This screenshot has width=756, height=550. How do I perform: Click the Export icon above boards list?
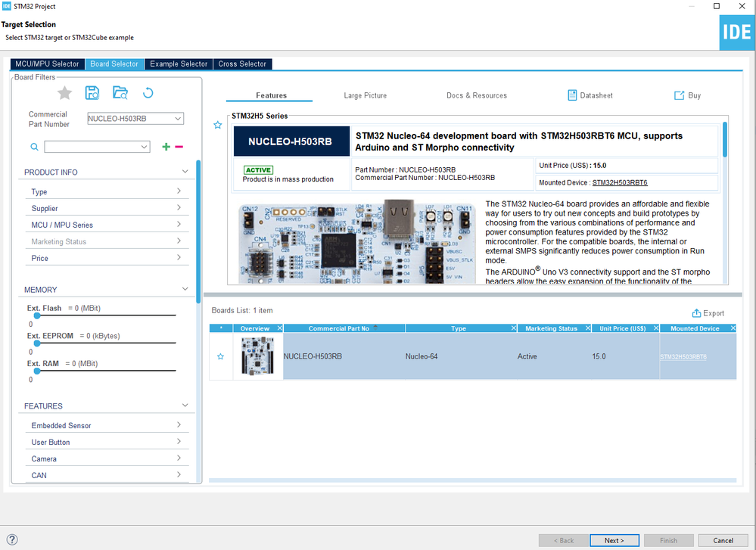(x=696, y=313)
